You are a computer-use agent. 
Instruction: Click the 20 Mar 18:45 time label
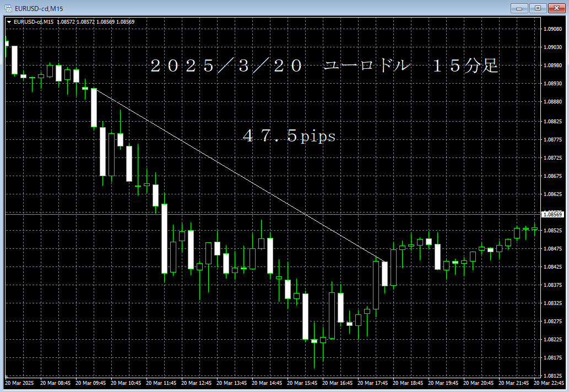[408, 383]
